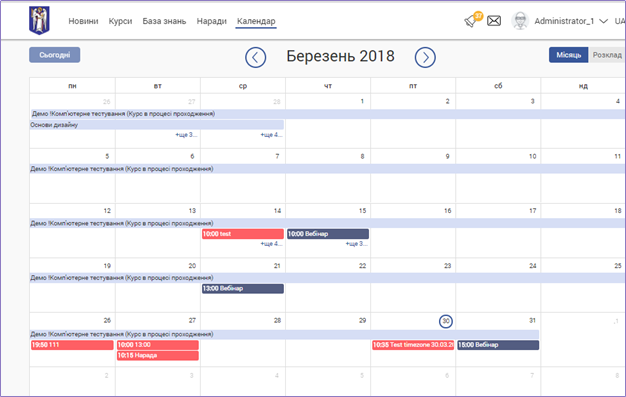Open the Курси menu item
626x397 pixels.
120,21
